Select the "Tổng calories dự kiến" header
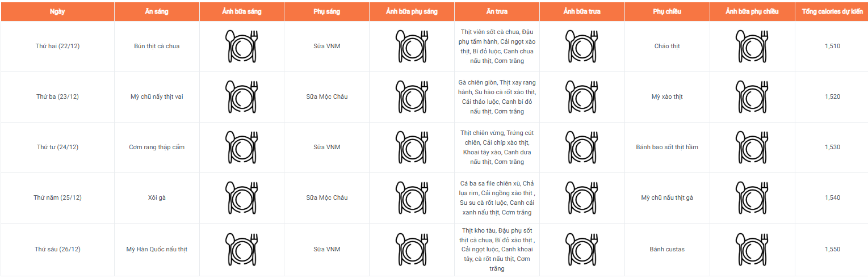868x278 pixels. tap(832, 12)
